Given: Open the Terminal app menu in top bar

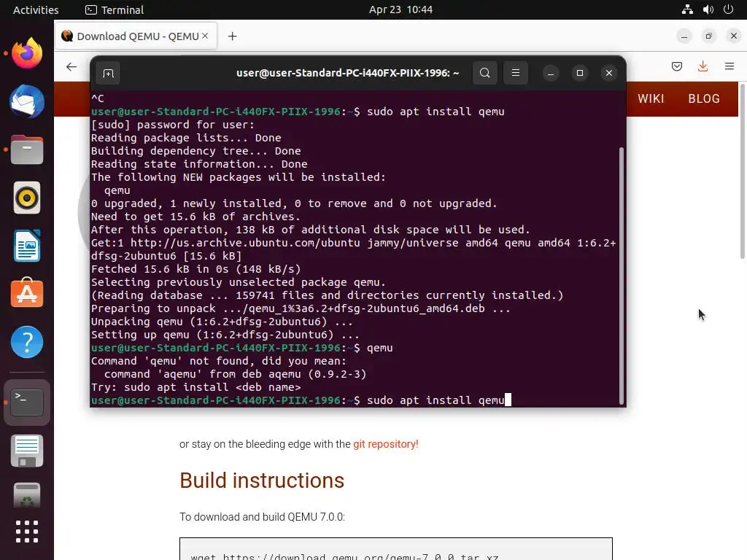Looking at the screenshot, I should [x=115, y=9].
